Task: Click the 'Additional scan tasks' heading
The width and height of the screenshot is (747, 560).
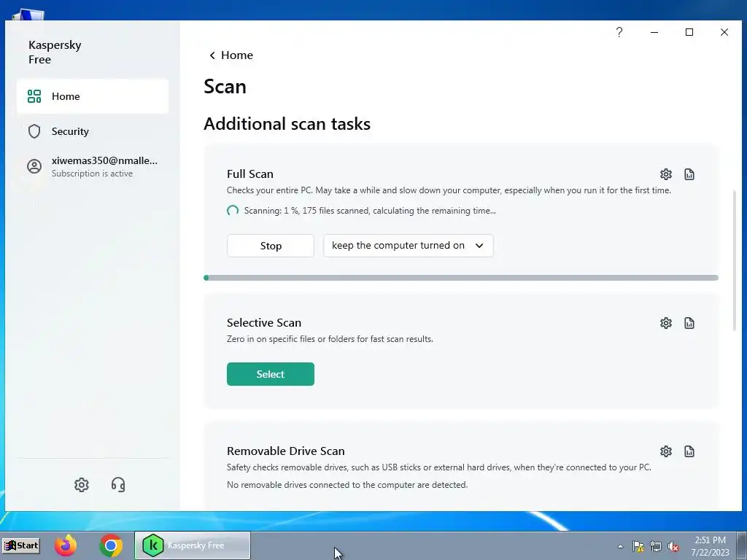Action: click(x=287, y=124)
